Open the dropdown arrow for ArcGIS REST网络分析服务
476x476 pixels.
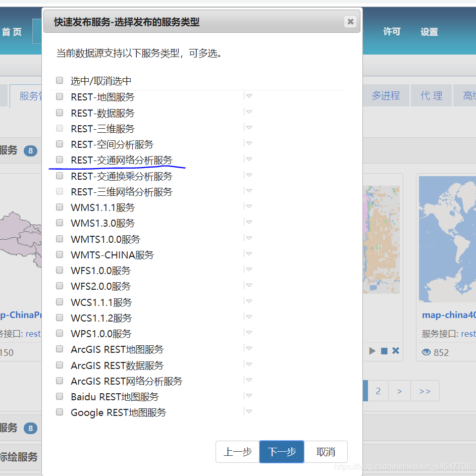249,380
